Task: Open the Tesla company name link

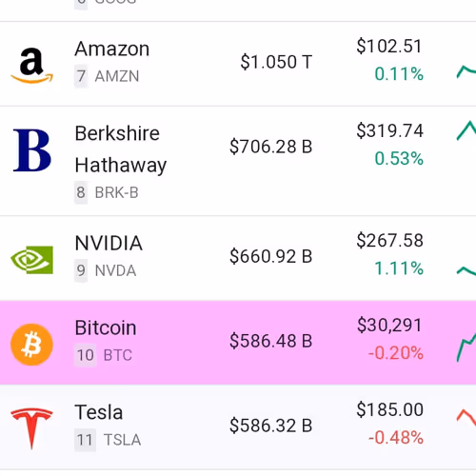Action: [99, 412]
